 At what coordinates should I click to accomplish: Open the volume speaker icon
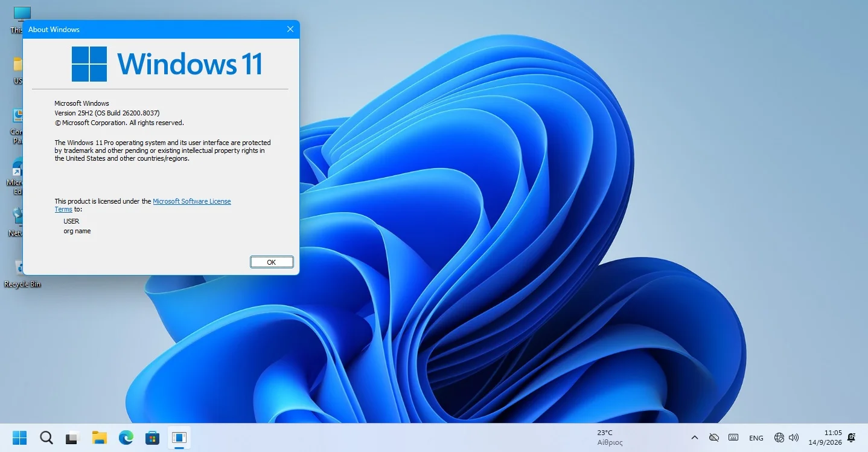(794, 437)
